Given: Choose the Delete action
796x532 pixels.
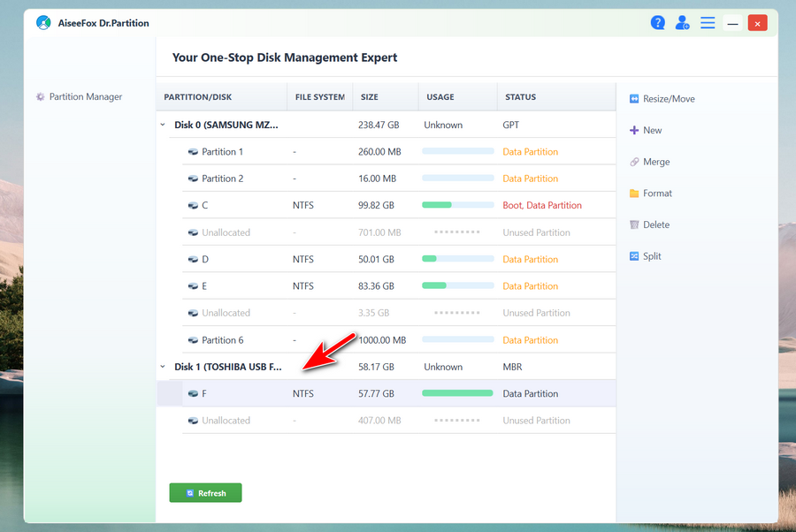Looking at the screenshot, I should click(650, 224).
